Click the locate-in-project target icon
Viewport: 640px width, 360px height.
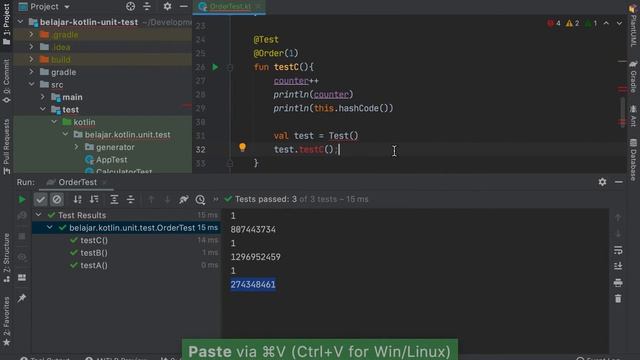click(130, 7)
